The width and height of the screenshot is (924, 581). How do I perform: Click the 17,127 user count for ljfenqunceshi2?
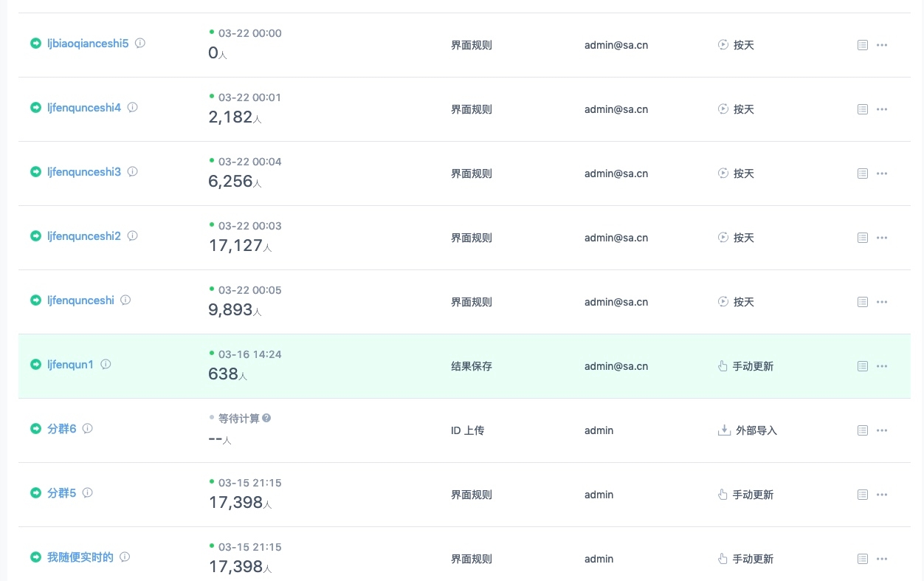[235, 245]
